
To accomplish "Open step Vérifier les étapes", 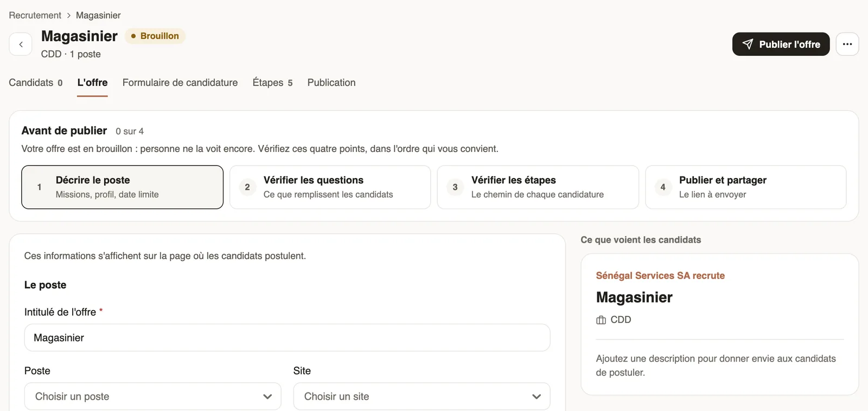I will click(x=538, y=187).
